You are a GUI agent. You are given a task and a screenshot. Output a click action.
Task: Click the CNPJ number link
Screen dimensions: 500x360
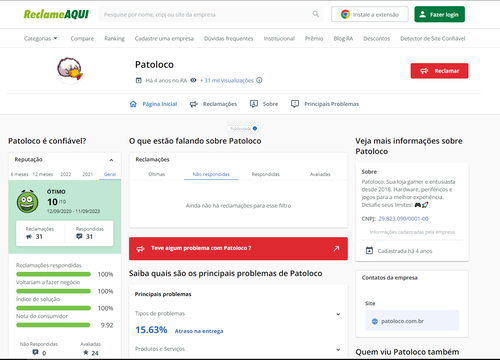coord(403,219)
